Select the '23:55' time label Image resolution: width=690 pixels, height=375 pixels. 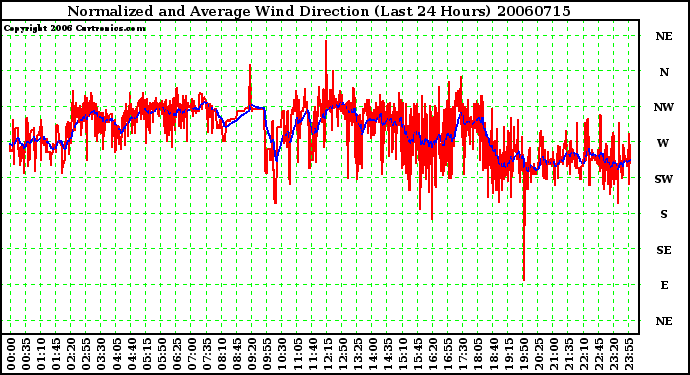[629, 354]
